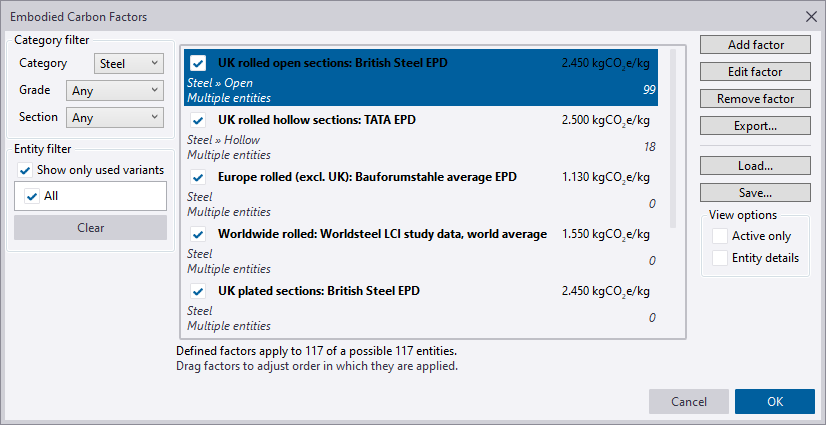Close the Embodied Carbon Factors dialog
The width and height of the screenshot is (826, 425).
click(811, 17)
